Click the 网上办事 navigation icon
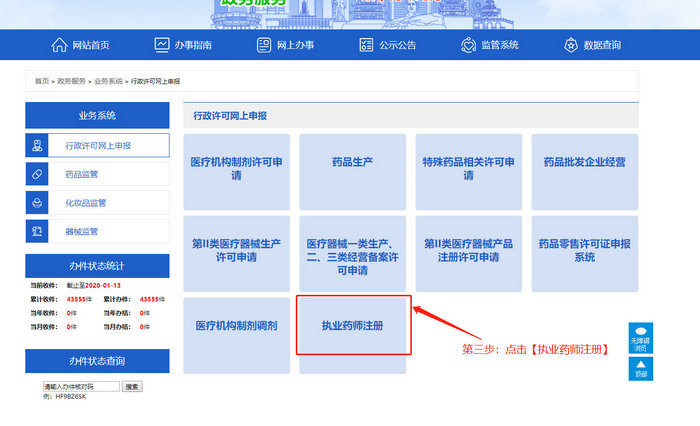700x426 pixels. pyautogui.click(x=264, y=45)
